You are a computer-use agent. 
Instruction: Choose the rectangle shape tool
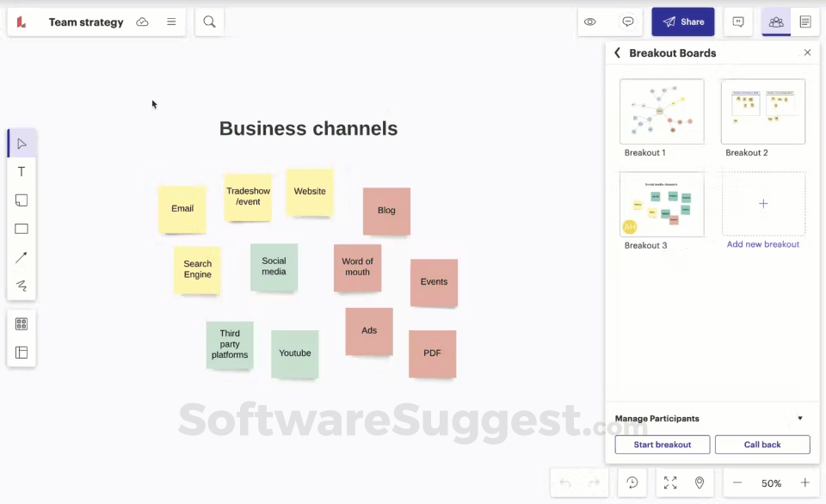pyautogui.click(x=22, y=228)
